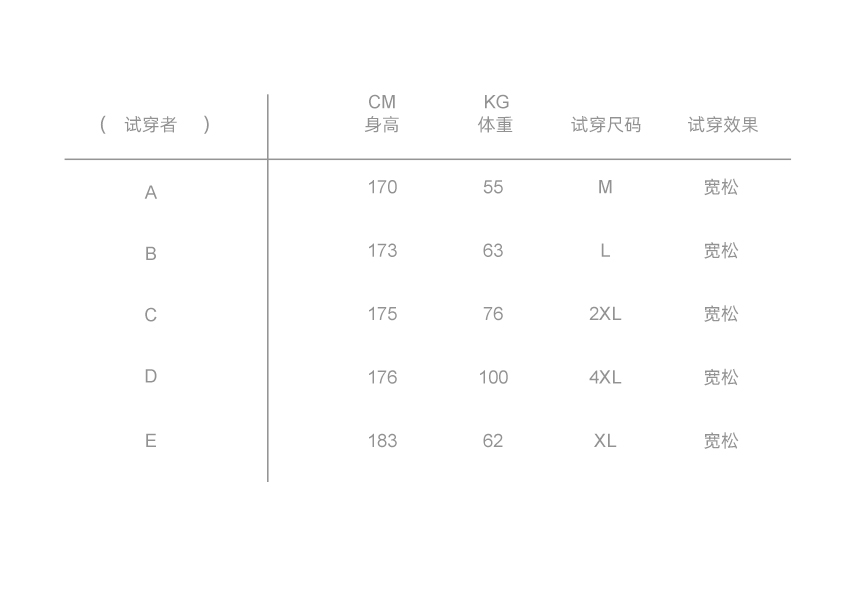This screenshot has width=850, height=607.
Task: Click the height value 170
Action: pyautogui.click(x=382, y=188)
